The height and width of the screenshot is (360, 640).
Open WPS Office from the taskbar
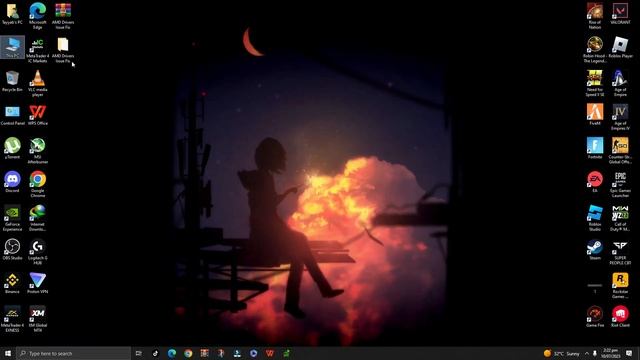[x=270, y=353]
